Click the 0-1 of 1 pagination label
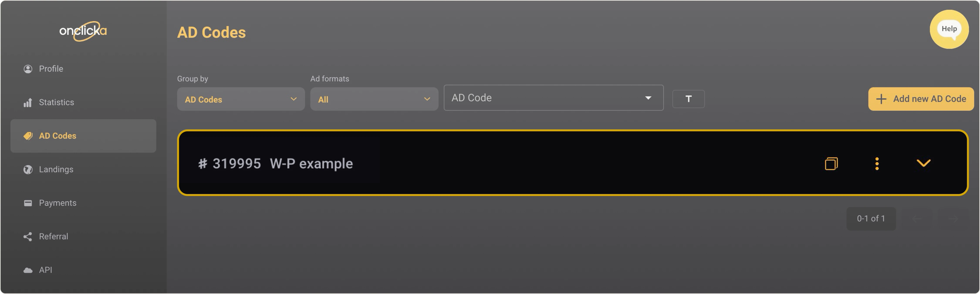 [871, 218]
